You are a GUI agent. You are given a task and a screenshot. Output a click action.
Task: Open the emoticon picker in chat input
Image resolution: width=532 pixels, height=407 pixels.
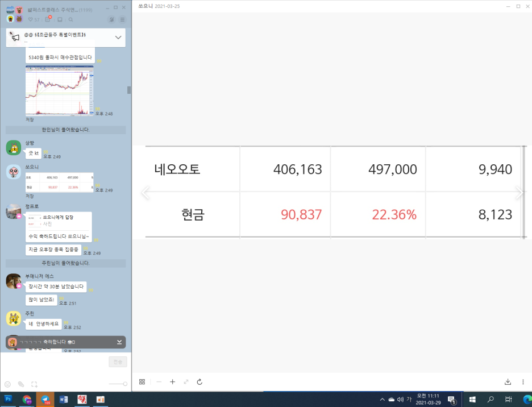pos(7,384)
